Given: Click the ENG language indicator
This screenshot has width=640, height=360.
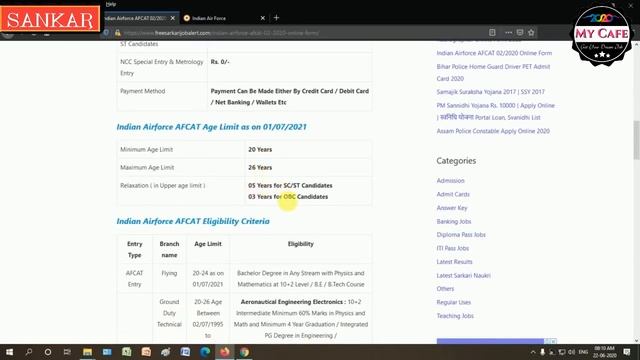Looking at the screenshot, I should click(583, 352).
